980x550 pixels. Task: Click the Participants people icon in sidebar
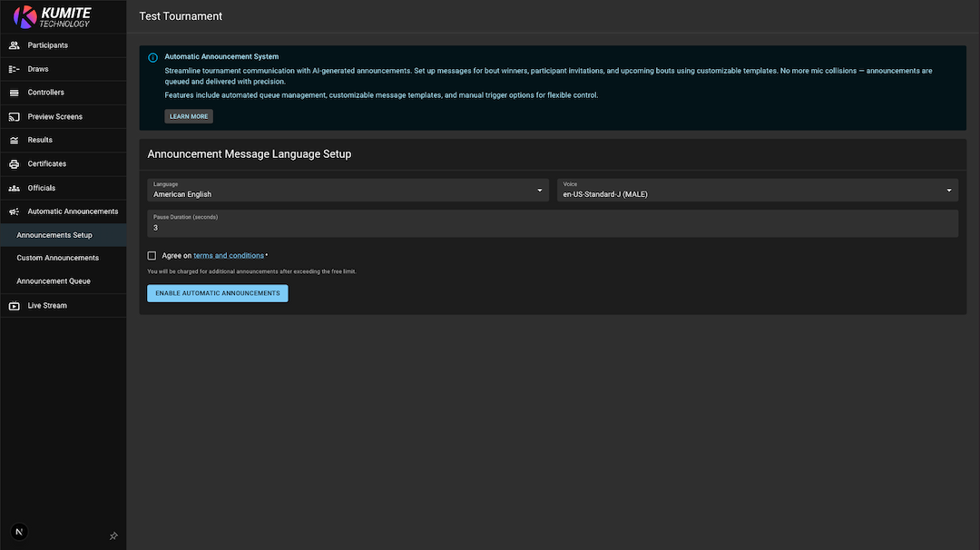point(14,45)
